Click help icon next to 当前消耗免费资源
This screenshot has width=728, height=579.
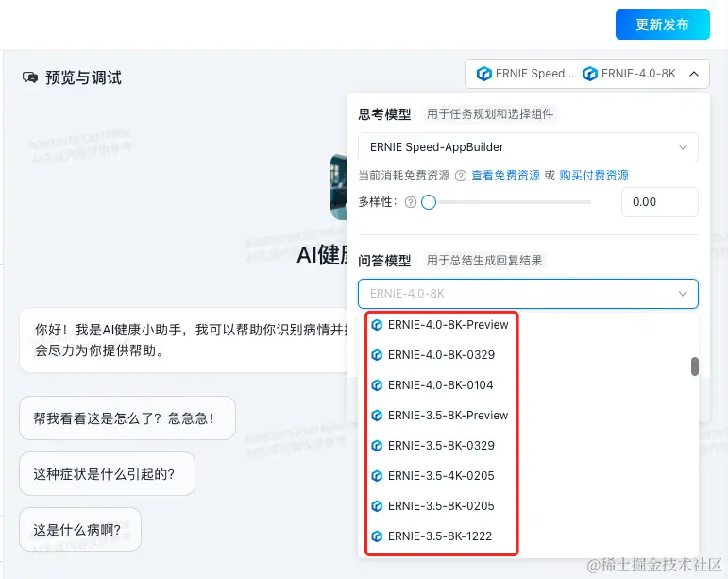coord(461,176)
